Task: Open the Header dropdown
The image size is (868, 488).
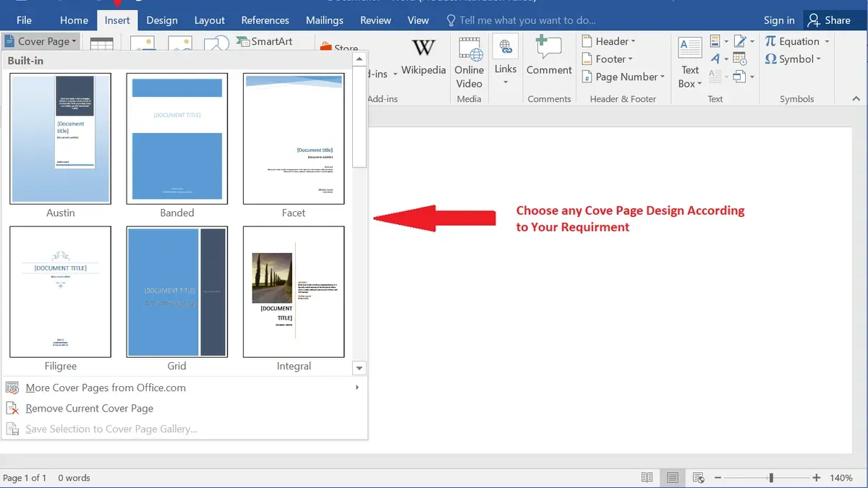Action: (609, 41)
